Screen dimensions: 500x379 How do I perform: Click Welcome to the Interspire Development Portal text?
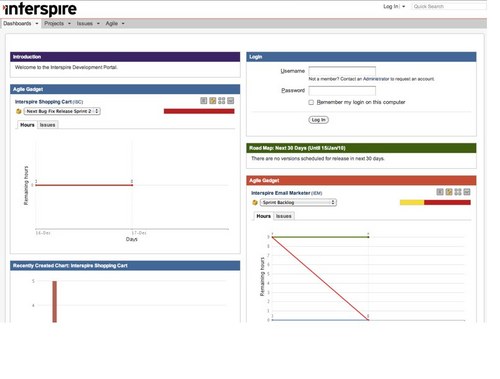click(66, 67)
